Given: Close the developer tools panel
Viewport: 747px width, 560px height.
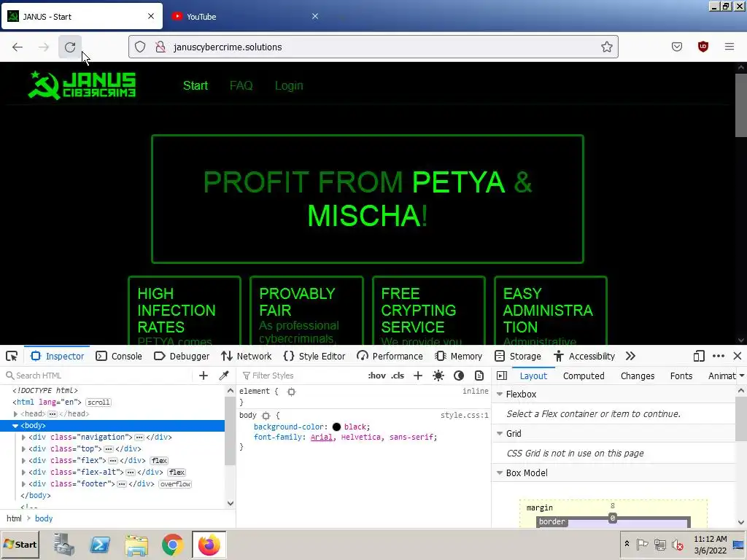Looking at the screenshot, I should coord(738,356).
